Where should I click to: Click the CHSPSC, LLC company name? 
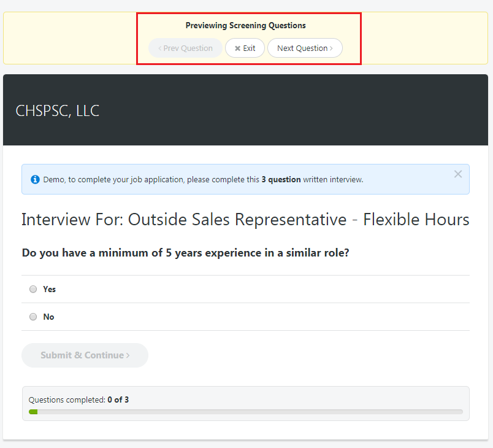pos(57,110)
